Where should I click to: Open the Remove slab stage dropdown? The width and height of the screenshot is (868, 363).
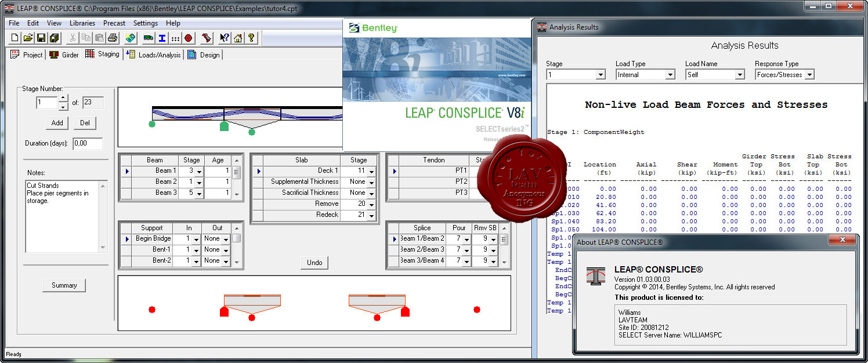point(372,205)
